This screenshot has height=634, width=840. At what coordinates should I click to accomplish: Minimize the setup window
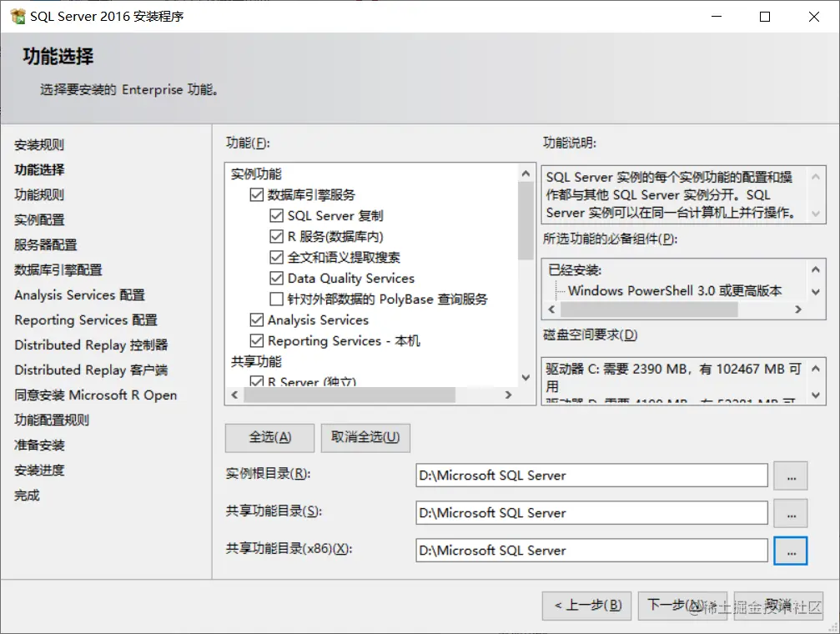[717, 17]
